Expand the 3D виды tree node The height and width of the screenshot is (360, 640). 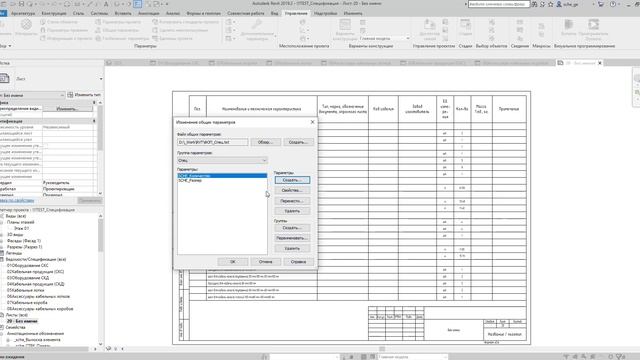click(2, 235)
